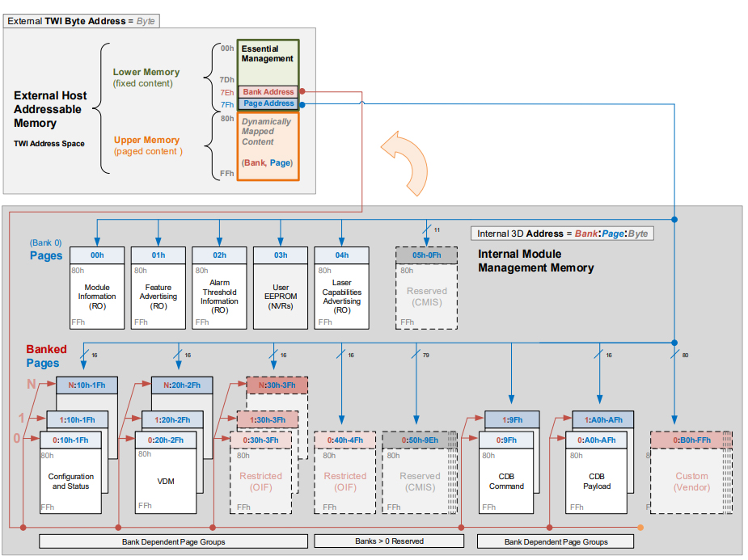The width and height of the screenshot is (748, 560).
Task: Select the 0:50h-9Eh page header
Action: click(420, 440)
